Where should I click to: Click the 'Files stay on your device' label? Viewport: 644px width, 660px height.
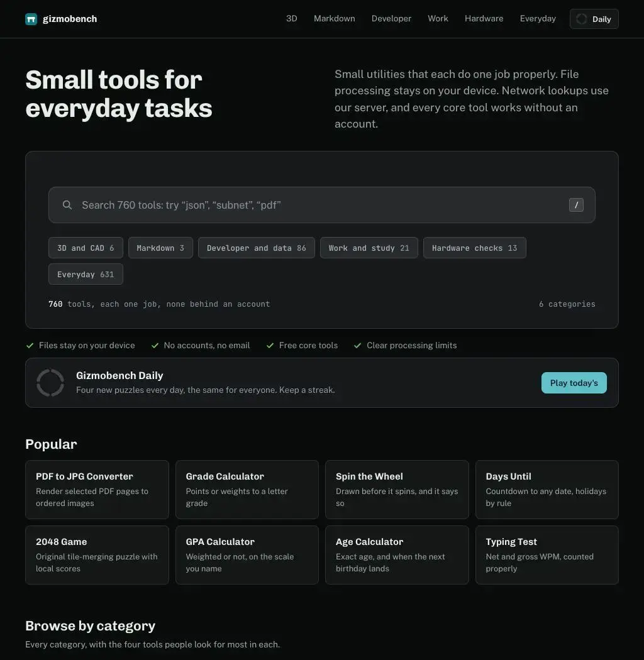pos(87,346)
